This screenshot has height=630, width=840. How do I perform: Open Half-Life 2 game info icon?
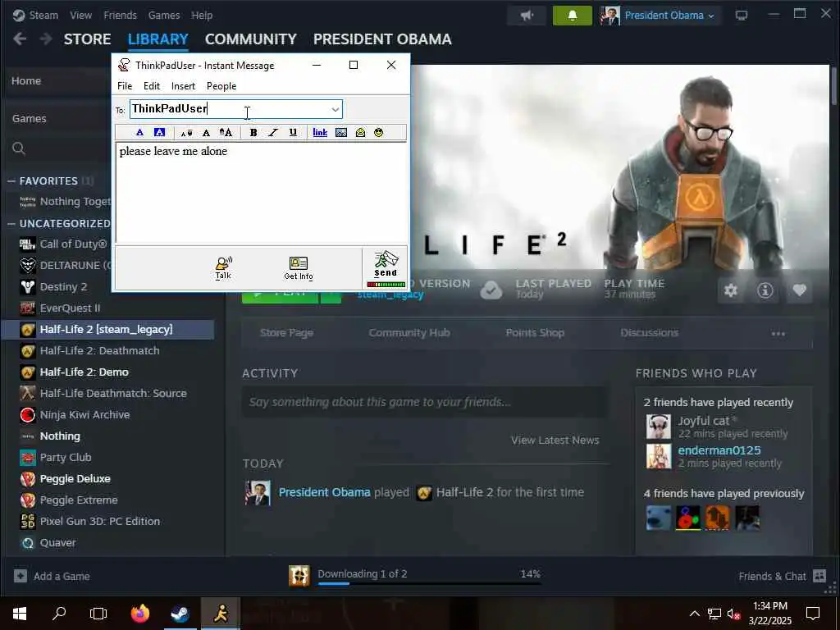[765, 290]
